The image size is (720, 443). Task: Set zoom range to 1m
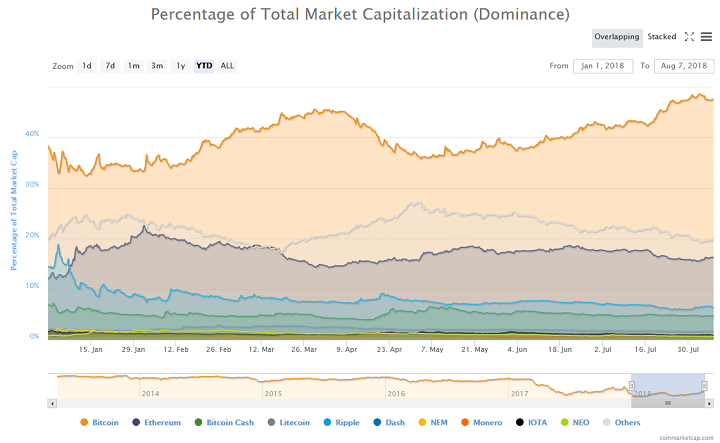pos(134,66)
